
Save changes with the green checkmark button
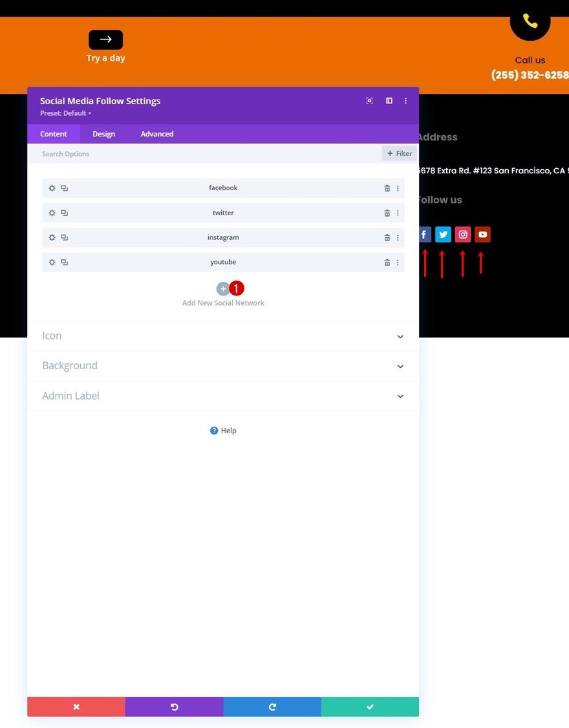click(370, 707)
